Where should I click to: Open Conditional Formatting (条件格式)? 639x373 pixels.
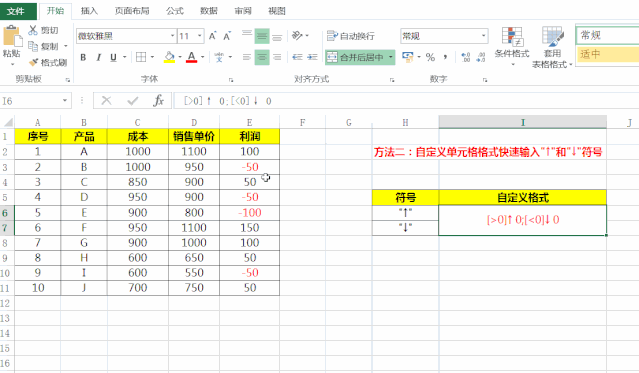(x=512, y=46)
